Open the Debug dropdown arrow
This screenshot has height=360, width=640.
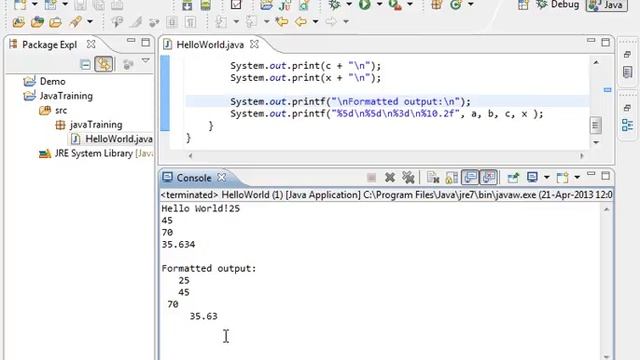point(349,4)
